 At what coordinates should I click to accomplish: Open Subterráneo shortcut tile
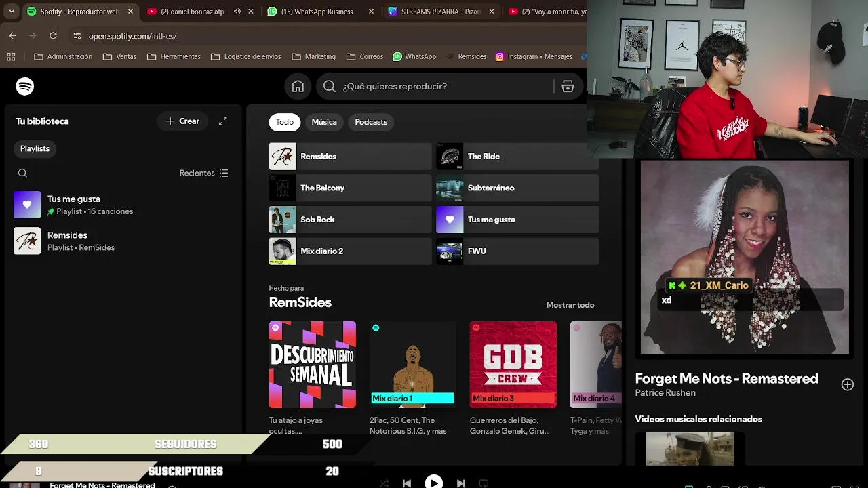click(x=517, y=188)
